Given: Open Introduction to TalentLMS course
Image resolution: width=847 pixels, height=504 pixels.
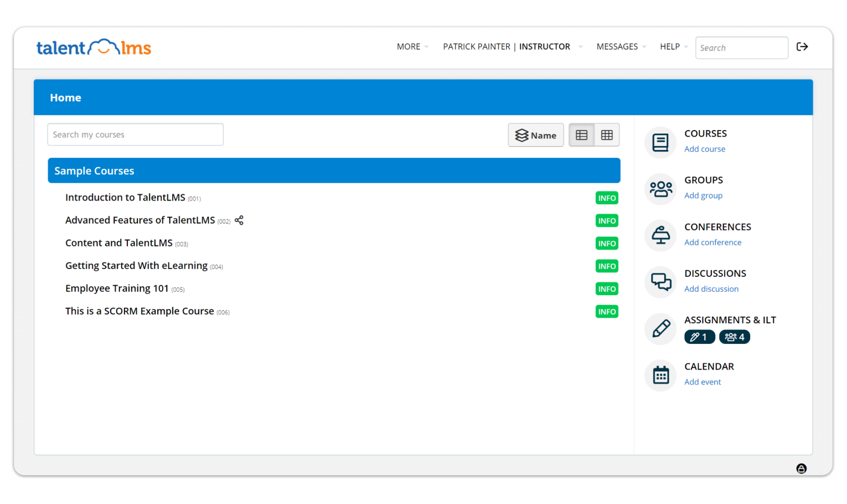Looking at the screenshot, I should [x=125, y=197].
